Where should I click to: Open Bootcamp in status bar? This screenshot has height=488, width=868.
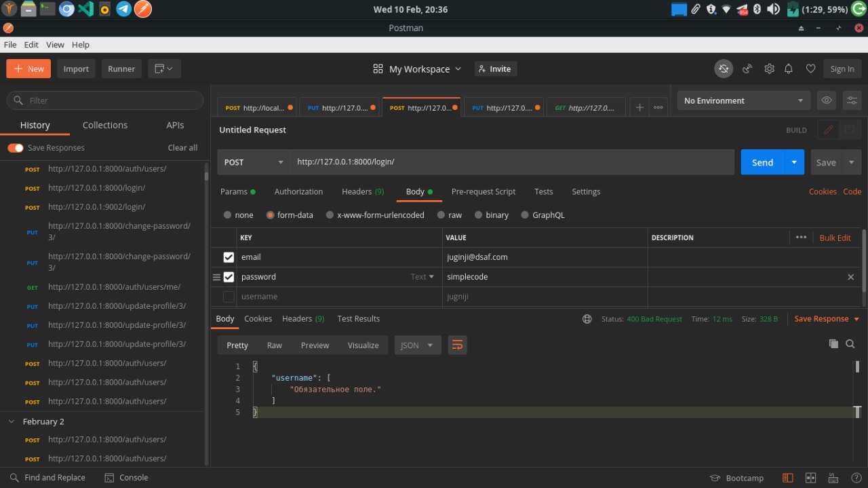[x=736, y=478]
